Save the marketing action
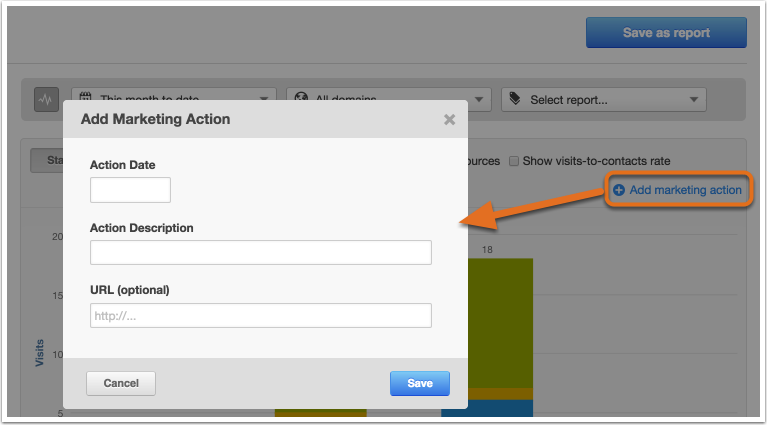This screenshot has height=425, width=767. tap(420, 383)
